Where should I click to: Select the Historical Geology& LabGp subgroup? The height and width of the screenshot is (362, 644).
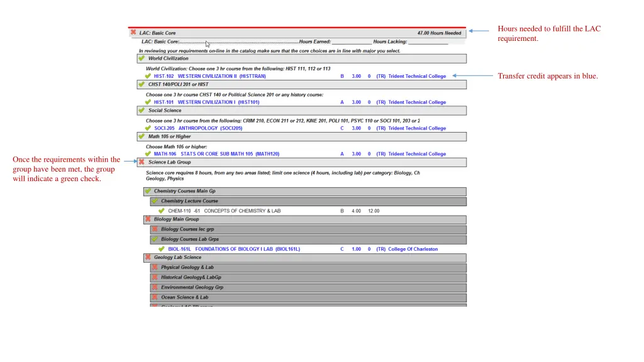(308, 277)
